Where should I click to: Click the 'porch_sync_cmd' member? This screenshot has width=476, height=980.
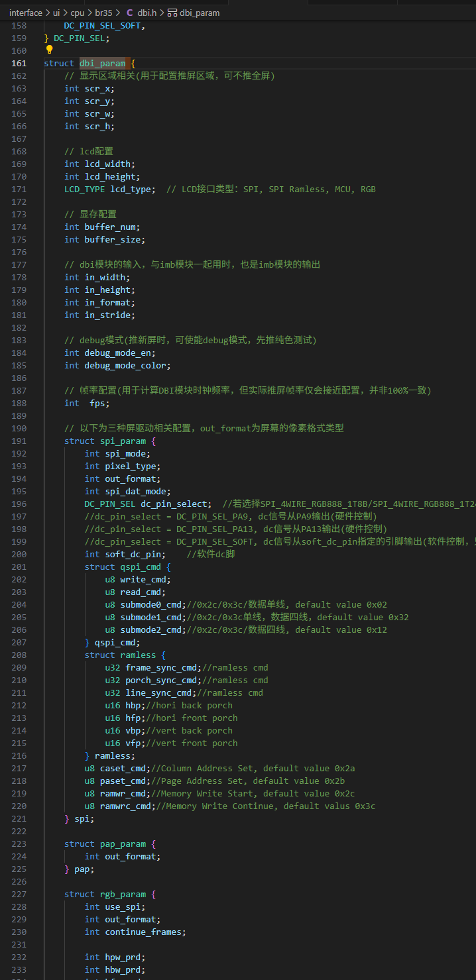point(161,681)
